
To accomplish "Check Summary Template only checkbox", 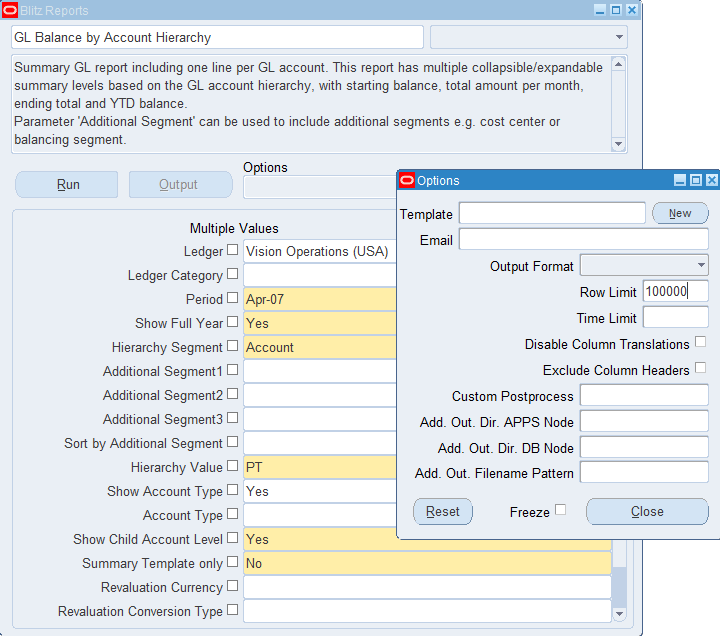I will pos(233,561).
